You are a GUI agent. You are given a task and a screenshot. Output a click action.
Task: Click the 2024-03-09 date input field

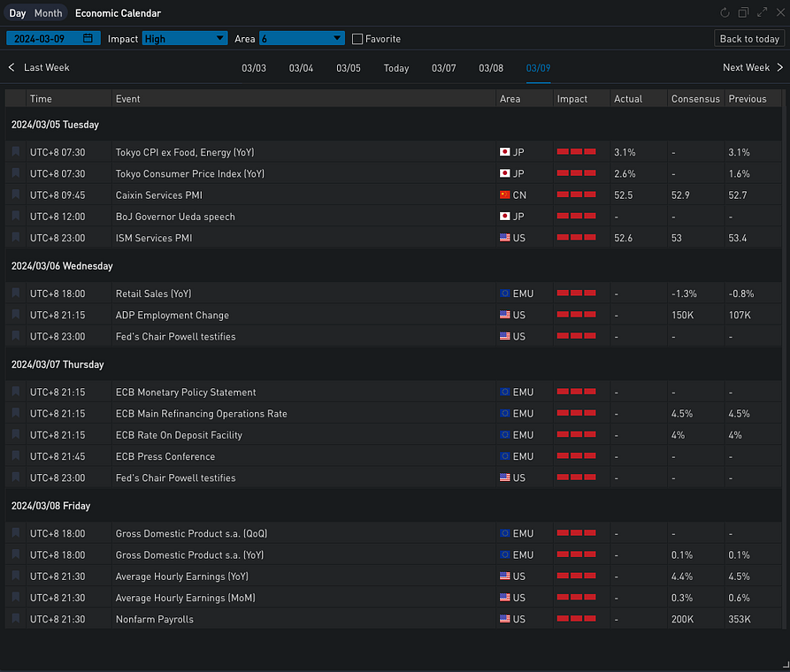point(44,38)
